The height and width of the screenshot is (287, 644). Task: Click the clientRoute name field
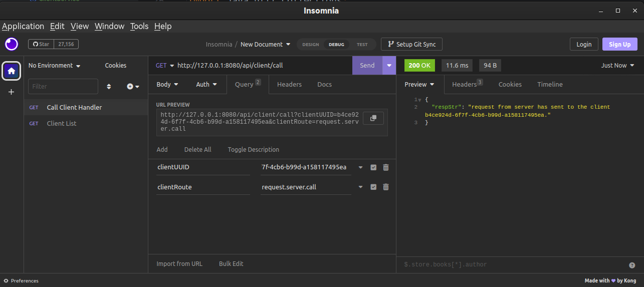(203, 187)
